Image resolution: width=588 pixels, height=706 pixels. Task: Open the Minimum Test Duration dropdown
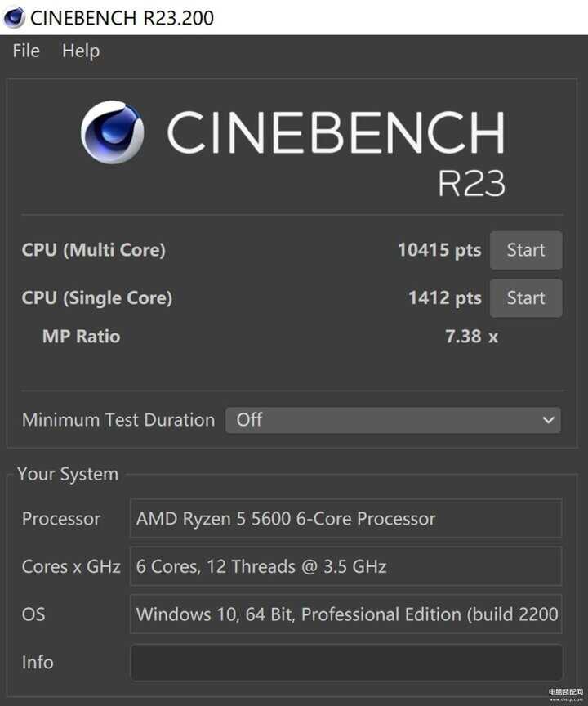click(x=393, y=420)
